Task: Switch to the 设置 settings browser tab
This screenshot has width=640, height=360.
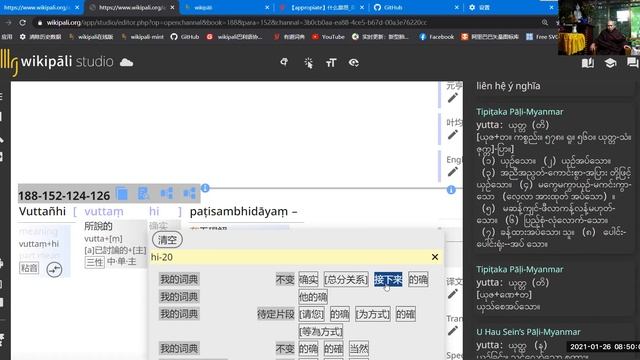Action: [510, 7]
